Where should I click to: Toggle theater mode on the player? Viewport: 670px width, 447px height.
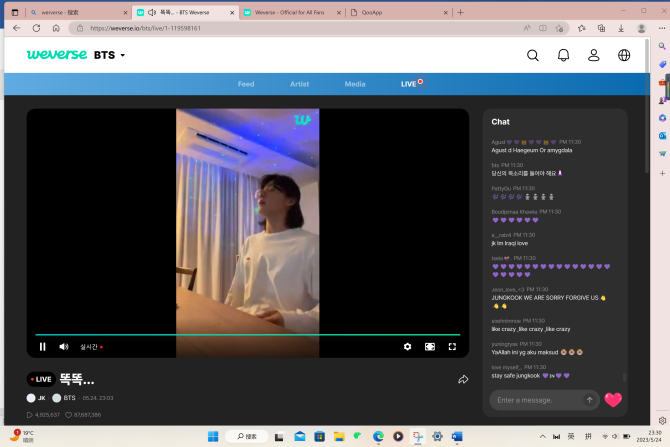[430, 346]
